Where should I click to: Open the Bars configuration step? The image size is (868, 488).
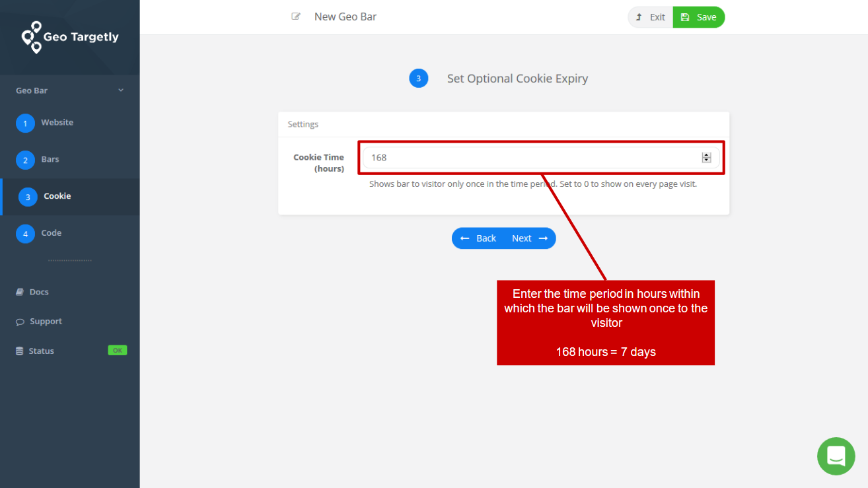click(25, 159)
